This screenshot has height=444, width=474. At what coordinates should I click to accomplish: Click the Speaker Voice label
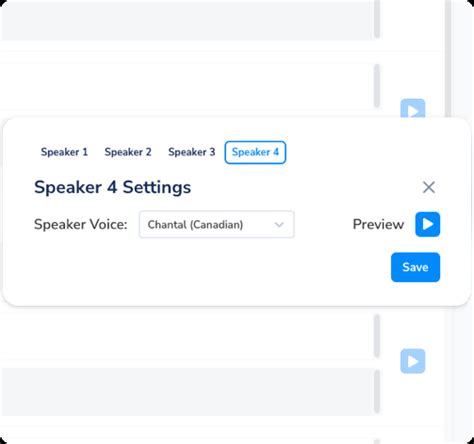[81, 224]
